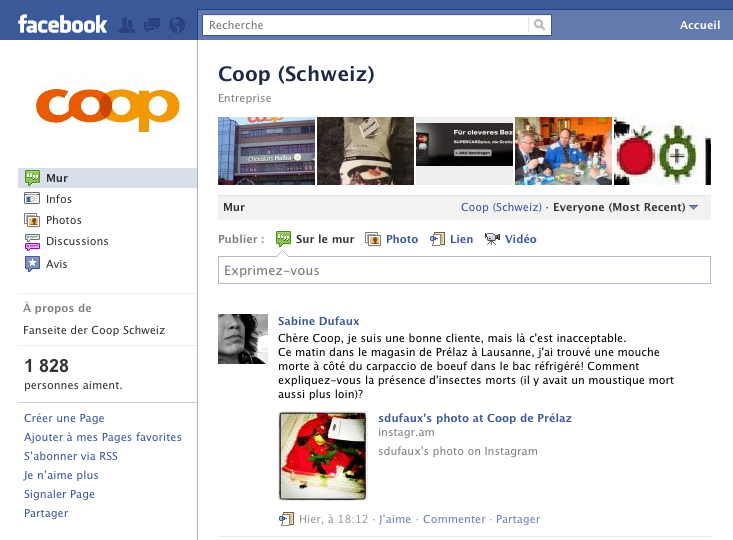Click the S'abonner via RSS link

(x=71, y=456)
